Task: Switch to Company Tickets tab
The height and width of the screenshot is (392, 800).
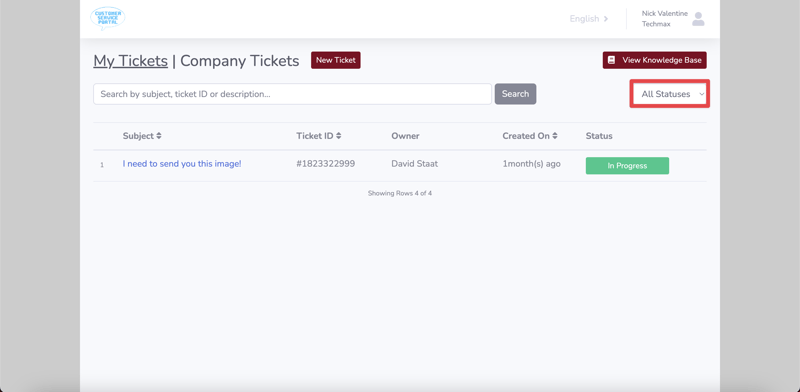Action: click(x=240, y=61)
